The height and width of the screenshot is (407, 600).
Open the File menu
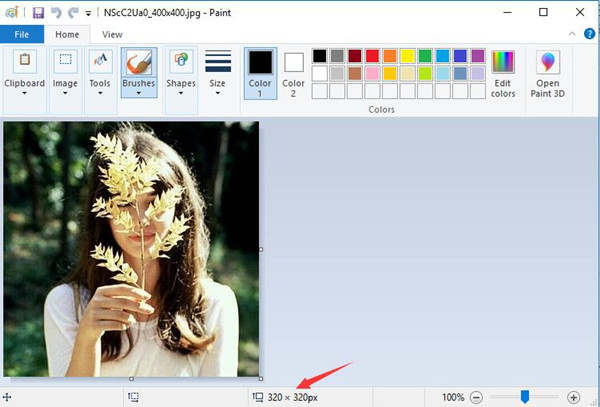tap(22, 34)
